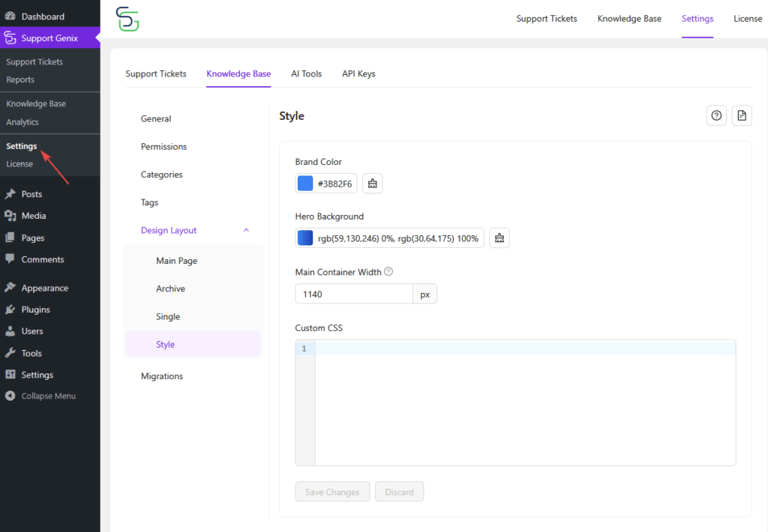Click the WordPress Settings sliders icon
This screenshot has height=532, width=768.
tap(10, 375)
